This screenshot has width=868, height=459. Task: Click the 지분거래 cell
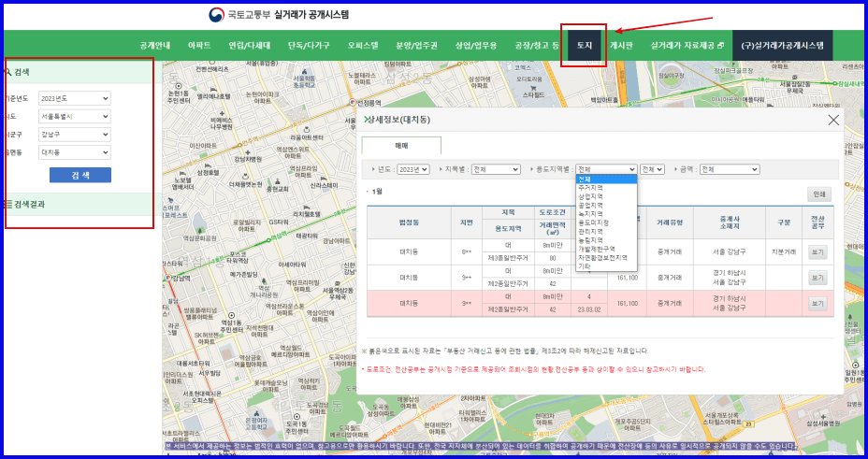[783, 252]
